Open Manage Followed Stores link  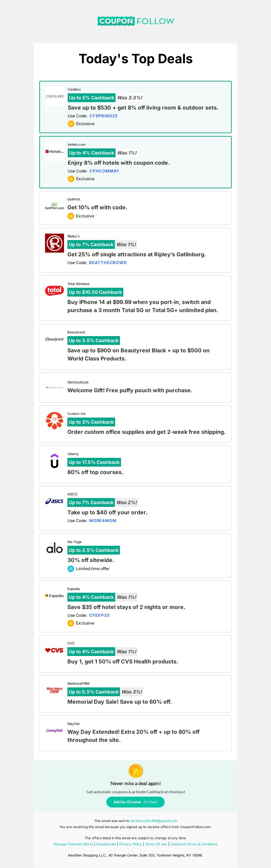73,844
